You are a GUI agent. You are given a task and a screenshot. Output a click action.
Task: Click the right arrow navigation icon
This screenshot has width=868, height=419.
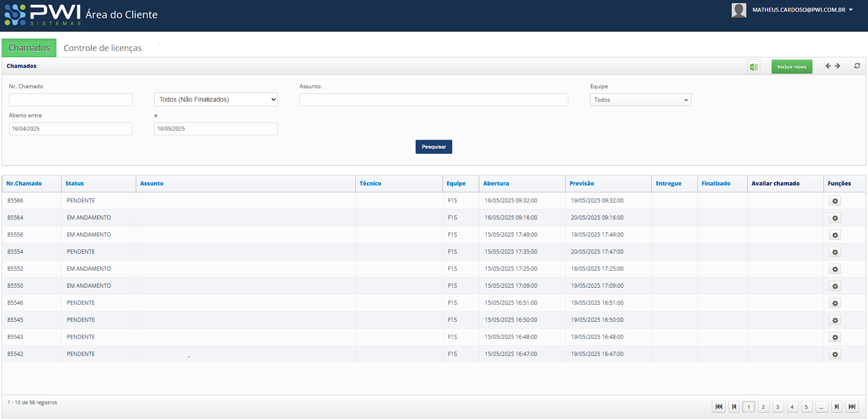(x=837, y=66)
